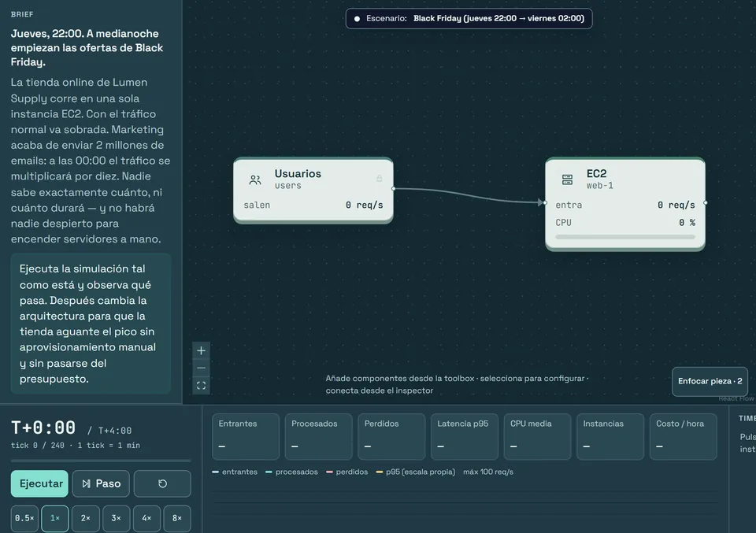Image resolution: width=756 pixels, height=533 pixels.
Task: Click the BRIEF panel heading
Action: (x=22, y=14)
